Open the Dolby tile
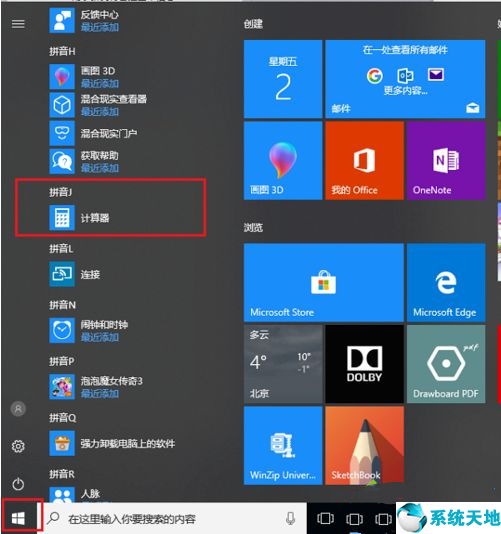 coord(364,364)
